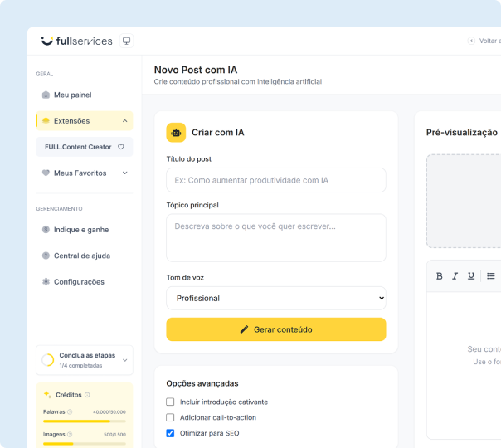Toggle Underline formatting in editor toolbar
The width and height of the screenshot is (501, 448).
pyautogui.click(x=471, y=276)
